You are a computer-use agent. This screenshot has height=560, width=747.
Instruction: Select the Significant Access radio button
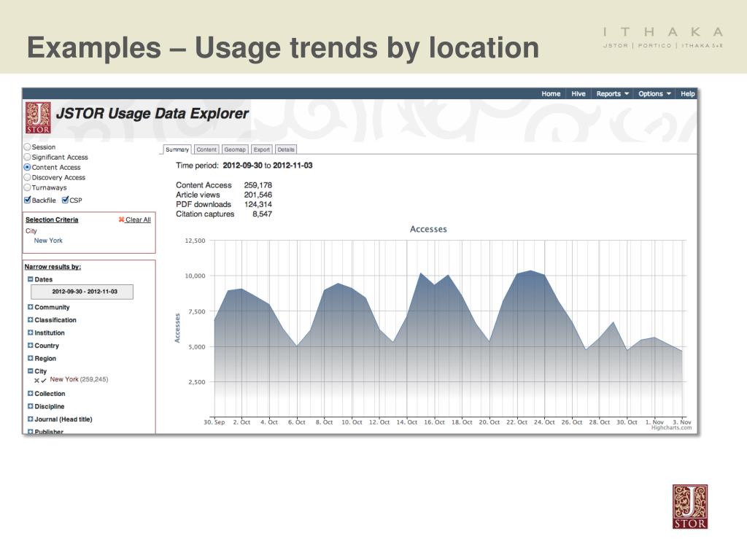(27, 157)
